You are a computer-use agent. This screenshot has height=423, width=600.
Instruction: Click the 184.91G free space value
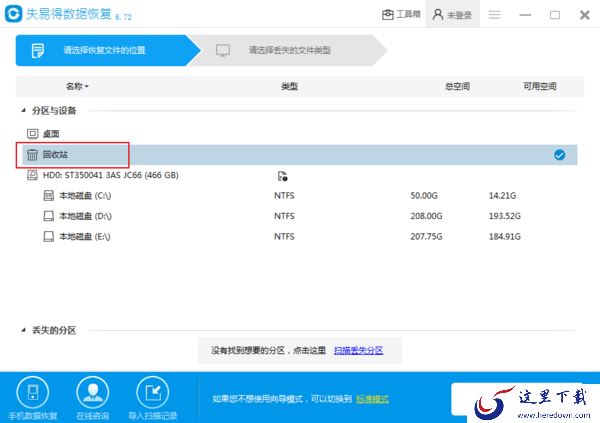point(505,237)
